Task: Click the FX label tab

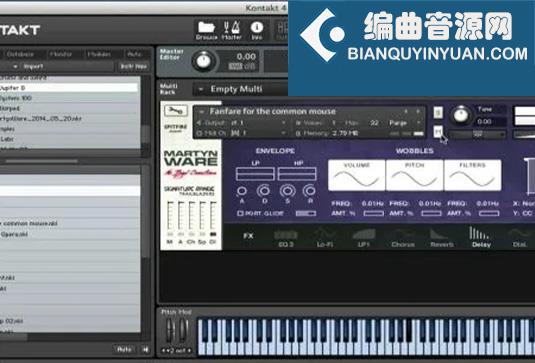Action: click(248, 236)
